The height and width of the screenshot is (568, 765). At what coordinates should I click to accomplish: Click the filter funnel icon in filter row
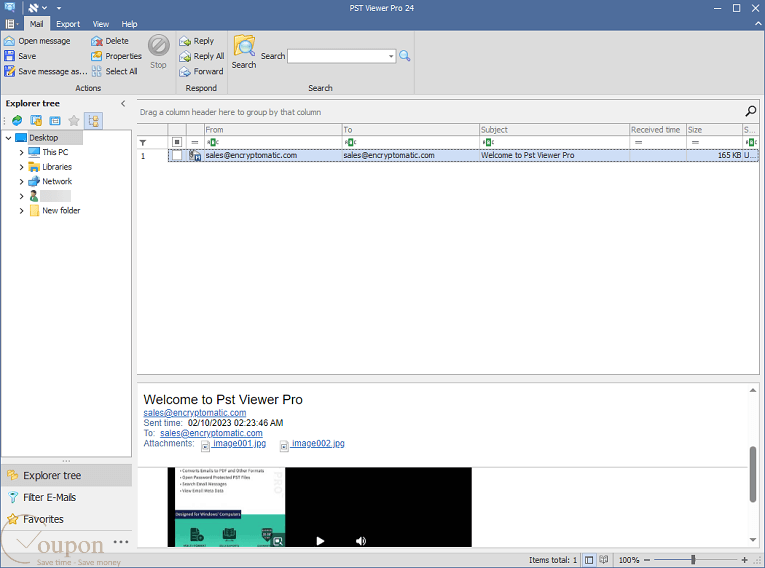pyautogui.click(x=143, y=142)
